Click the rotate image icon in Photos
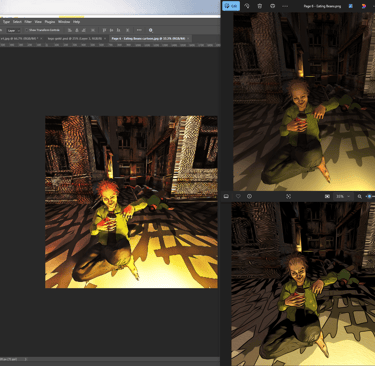 click(x=247, y=6)
